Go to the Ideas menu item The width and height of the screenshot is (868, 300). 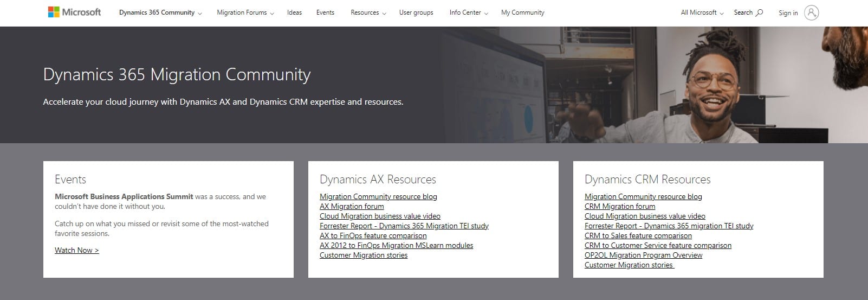click(294, 12)
